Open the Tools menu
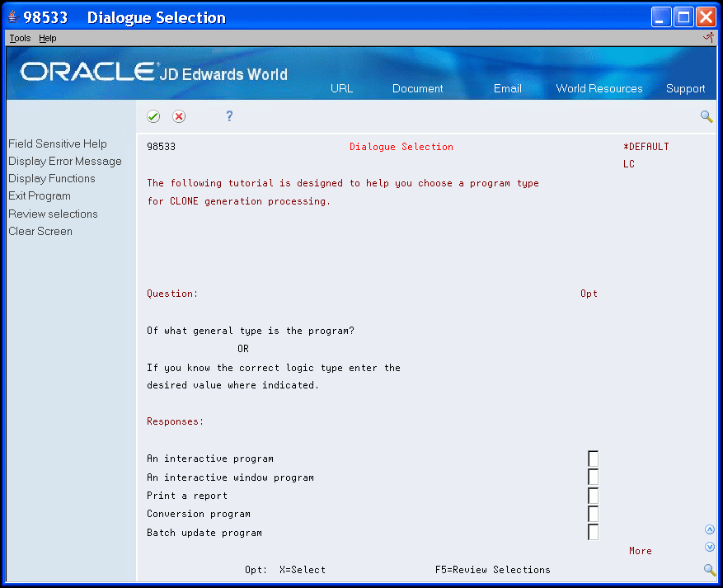 point(20,38)
